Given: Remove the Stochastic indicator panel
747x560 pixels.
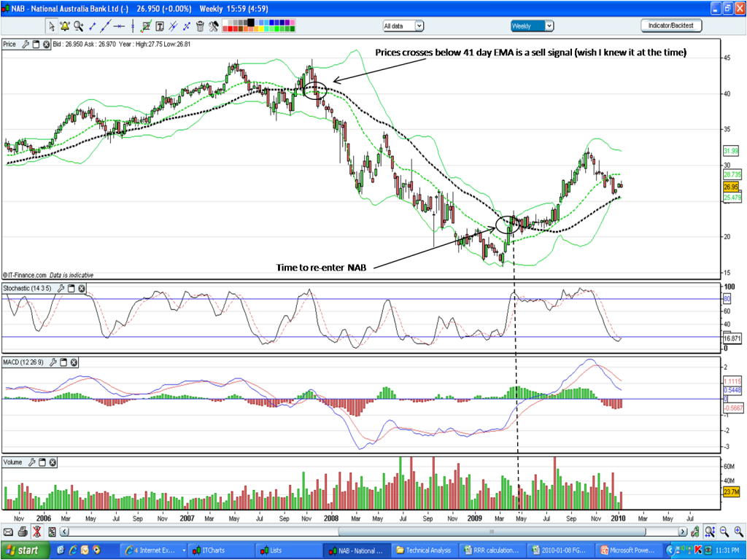Looking at the screenshot, I should click(82, 289).
